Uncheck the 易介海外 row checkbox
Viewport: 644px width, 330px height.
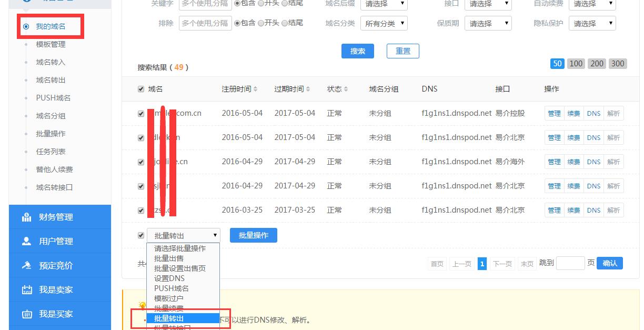(x=140, y=162)
